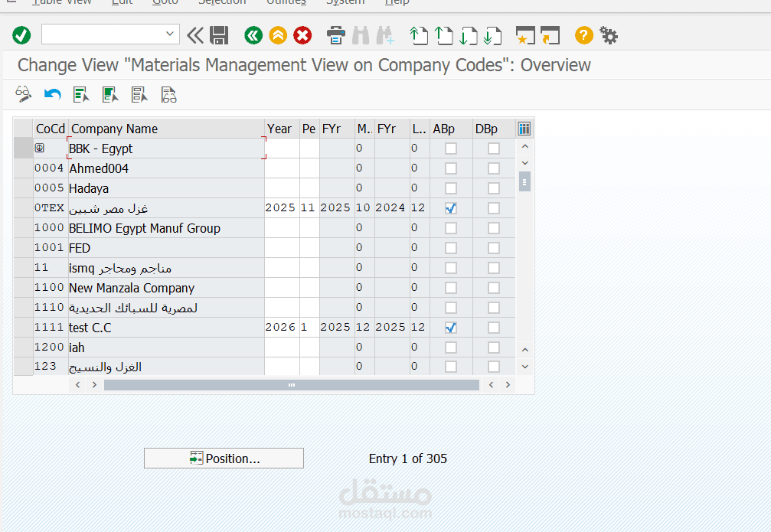
Task: Click the Position... button
Action: pyautogui.click(x=224, y=458)
